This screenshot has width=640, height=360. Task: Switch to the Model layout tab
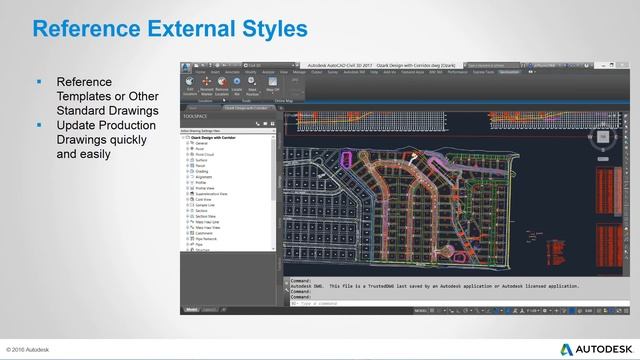click(x=191, y=310)
